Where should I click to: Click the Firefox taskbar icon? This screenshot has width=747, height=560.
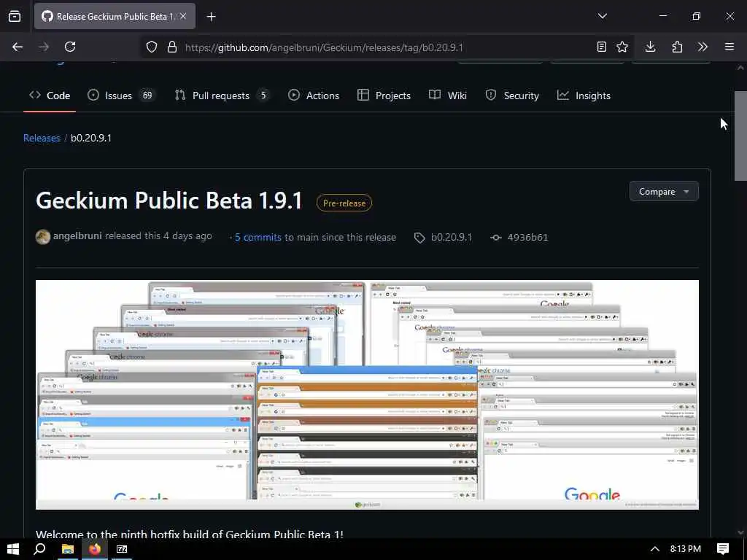coord(94,549)
